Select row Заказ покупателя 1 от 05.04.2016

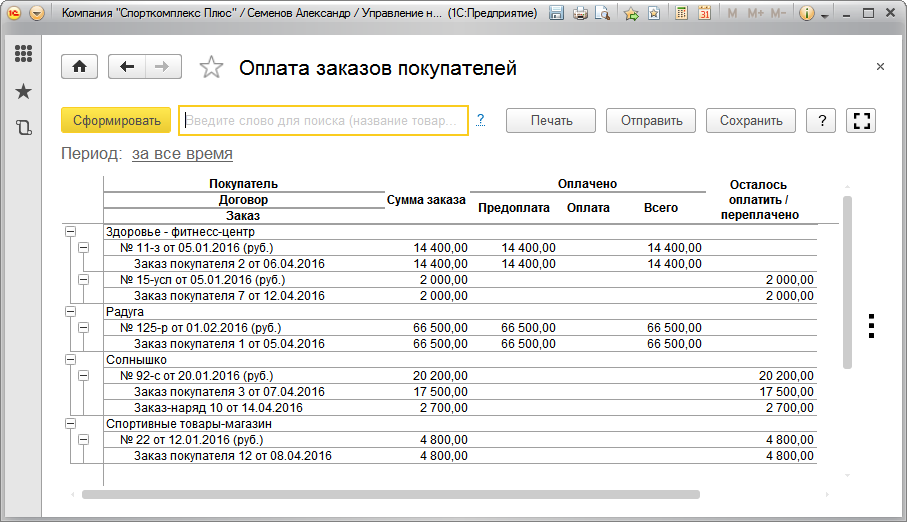click(x=460, y=344)
